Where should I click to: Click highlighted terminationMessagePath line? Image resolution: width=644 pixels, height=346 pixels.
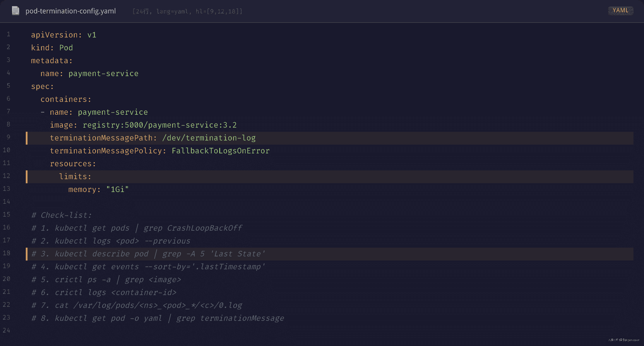pyautogui.click(x=330, y=138)
